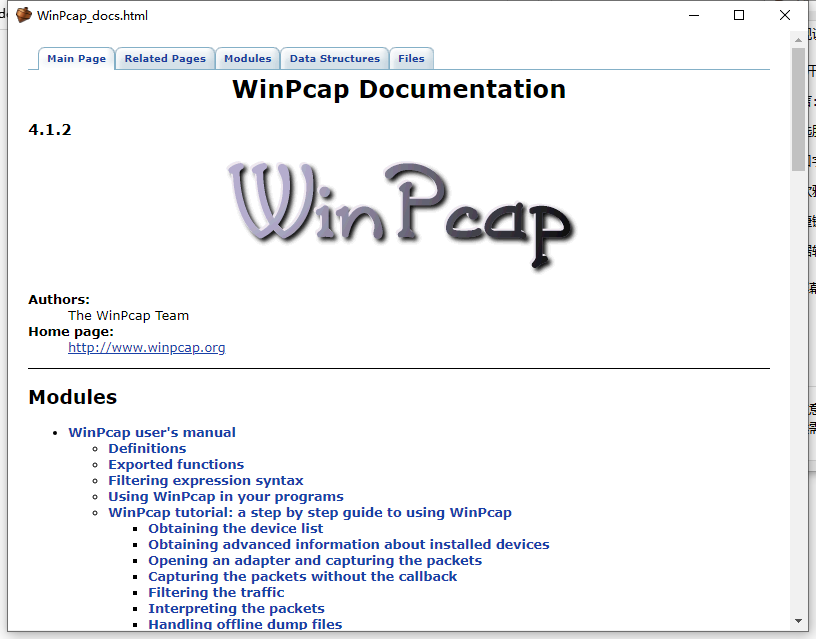Follow the http://www.winpcap.org home page link
816x639 pixels.
coord(147,348)
